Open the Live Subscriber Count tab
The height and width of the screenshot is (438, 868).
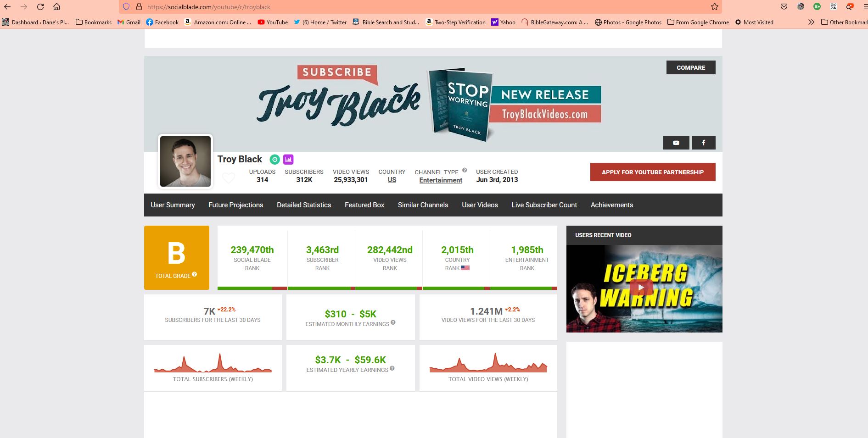coord(544,205)
